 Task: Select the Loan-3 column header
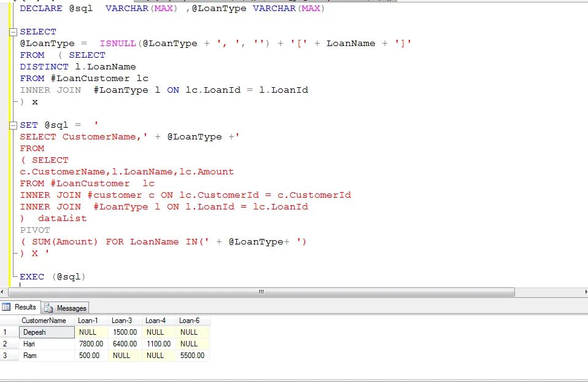[125, 321]
